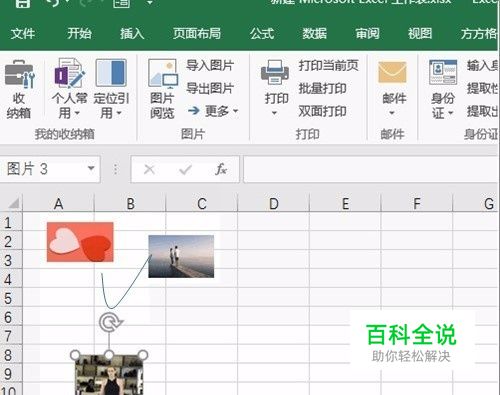
Task: Click 导入图片 button
Action: [210, 65]
